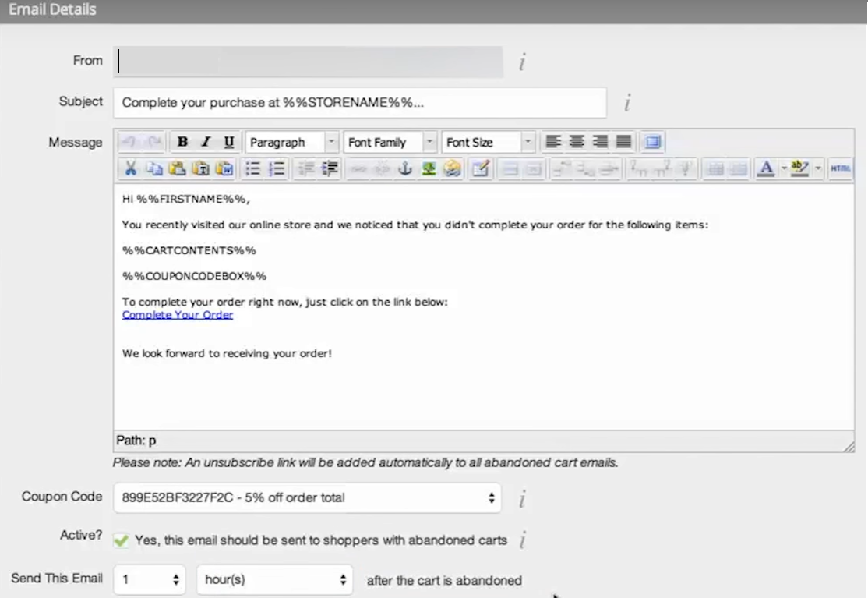The height and width of the screenshot is (598, 868).
Task: Open the Paragraph format dropdown
Action: (291, 143)
